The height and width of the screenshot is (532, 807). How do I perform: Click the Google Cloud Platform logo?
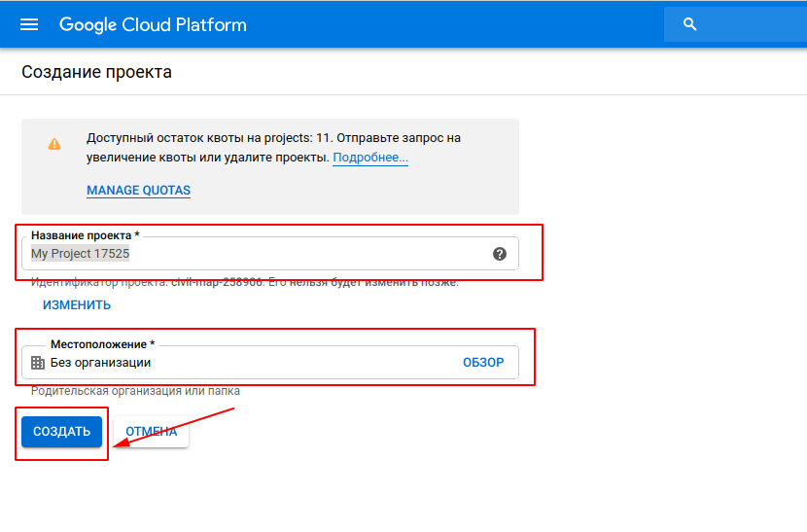153,24
